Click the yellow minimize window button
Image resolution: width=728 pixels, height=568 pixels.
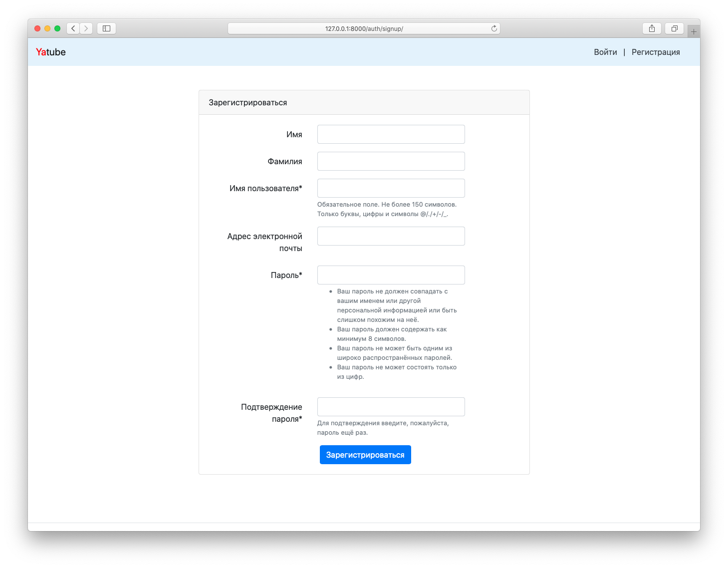[x=47, y=28]
